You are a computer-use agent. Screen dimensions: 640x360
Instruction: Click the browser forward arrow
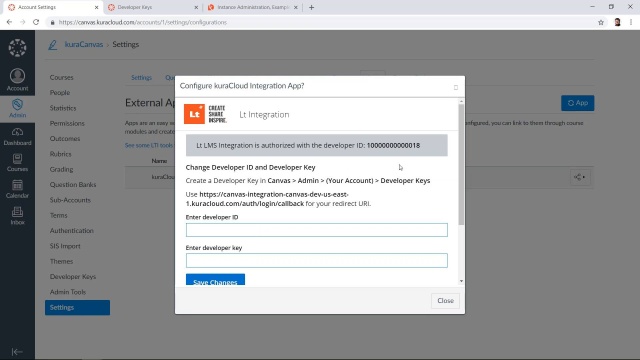[22, 22]
